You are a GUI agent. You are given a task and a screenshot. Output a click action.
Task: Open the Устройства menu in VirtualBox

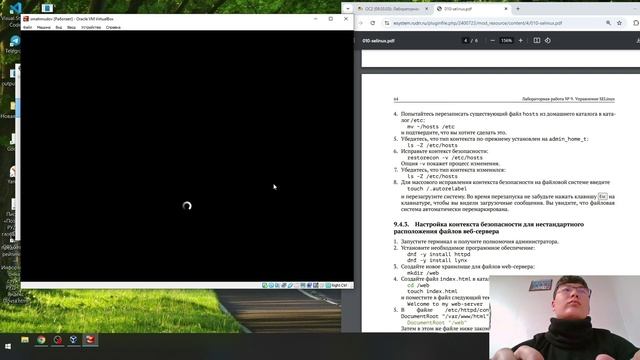[91, 27]
